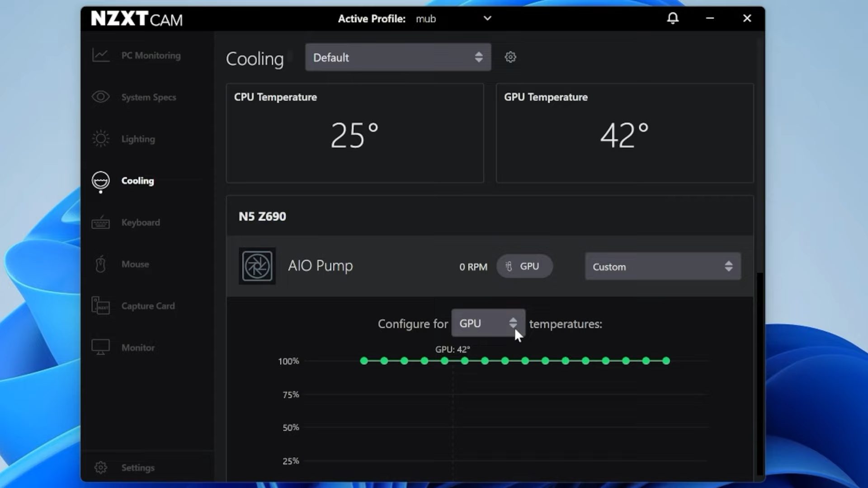Click the notifications bell icon
The image size is (868, 488).
(673, 18)
